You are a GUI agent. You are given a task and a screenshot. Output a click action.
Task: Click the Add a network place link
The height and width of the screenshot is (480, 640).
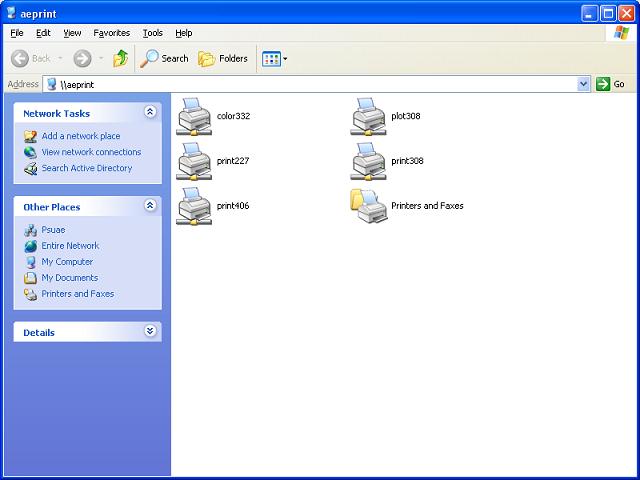click(81, 136)
